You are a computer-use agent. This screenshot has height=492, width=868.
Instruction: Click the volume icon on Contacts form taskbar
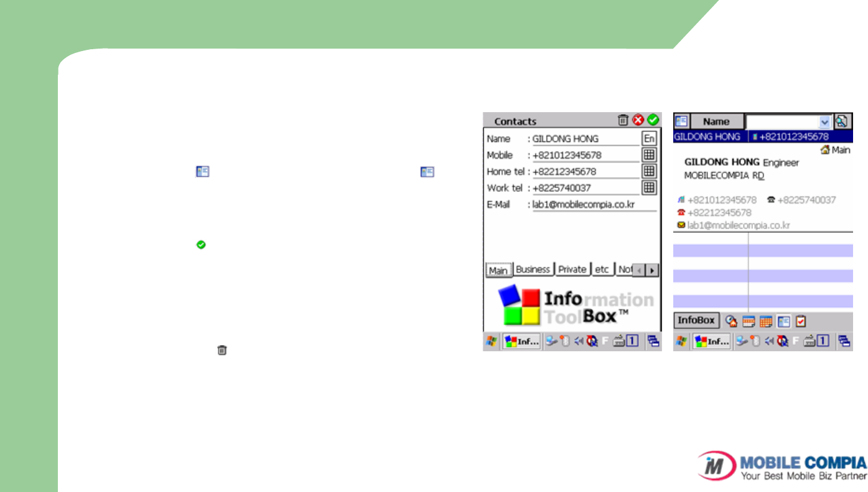coord(578,341)
